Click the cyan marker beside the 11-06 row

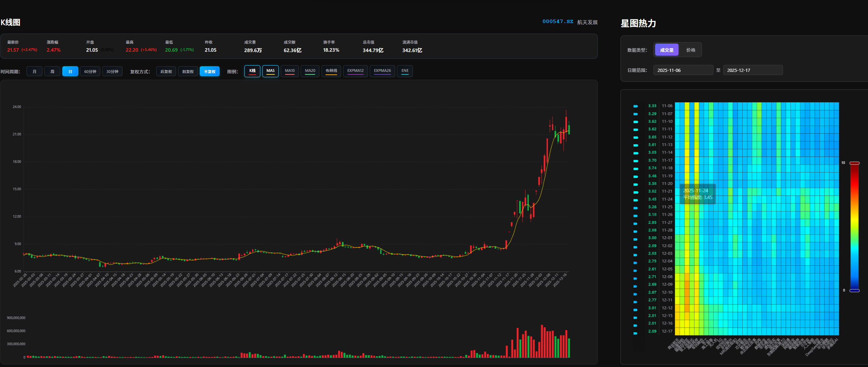[x=636, y=106]
